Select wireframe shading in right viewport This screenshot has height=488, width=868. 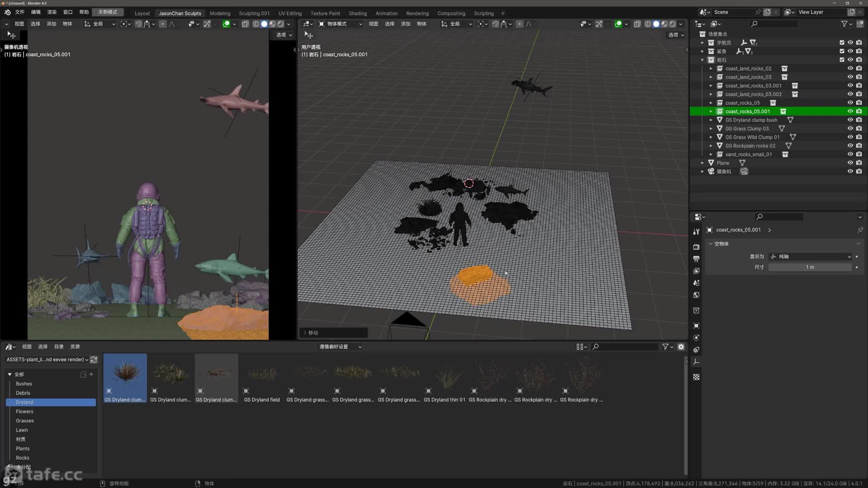coord(648,24)
